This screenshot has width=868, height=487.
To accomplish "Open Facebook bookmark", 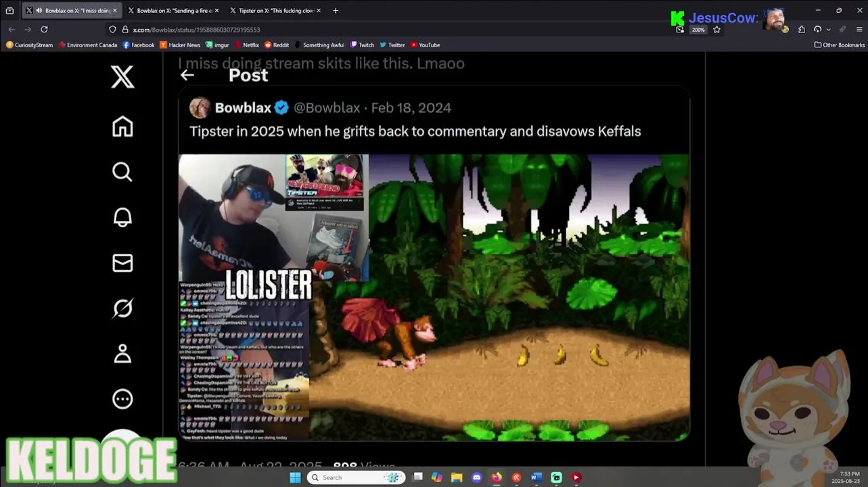I will coord(139,45).
